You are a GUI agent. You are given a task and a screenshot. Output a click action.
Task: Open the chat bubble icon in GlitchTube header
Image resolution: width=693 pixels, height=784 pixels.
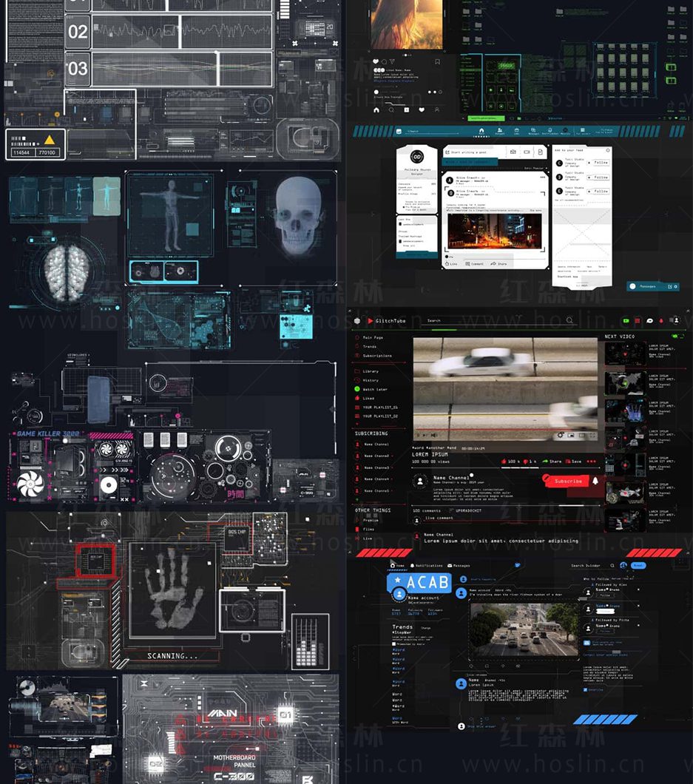(649, 320)
